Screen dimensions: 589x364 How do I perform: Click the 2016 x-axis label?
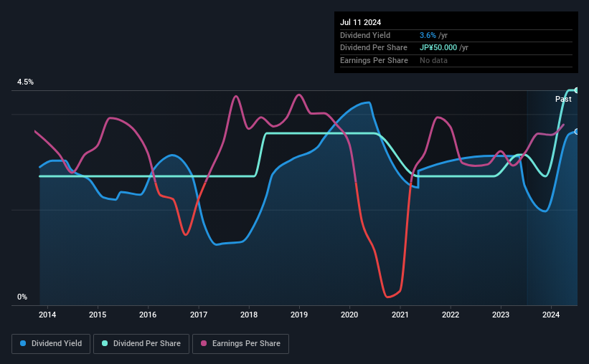(148, 315)
